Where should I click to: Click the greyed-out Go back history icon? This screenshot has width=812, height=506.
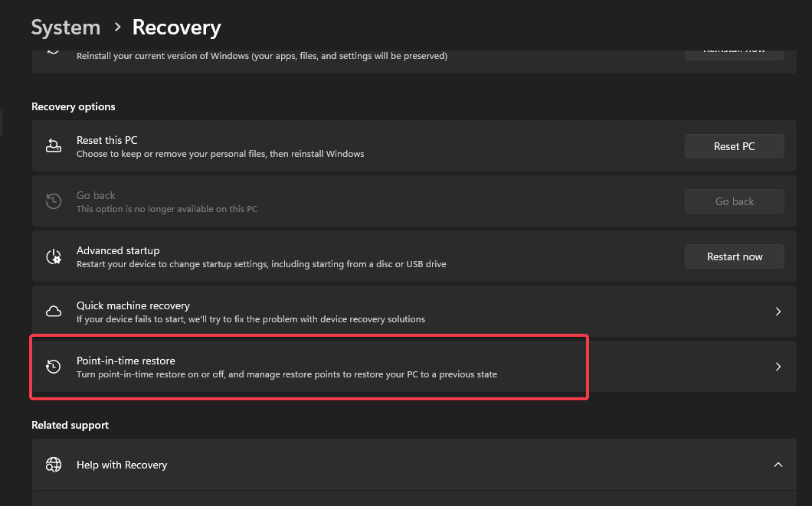tap(54, 201)
